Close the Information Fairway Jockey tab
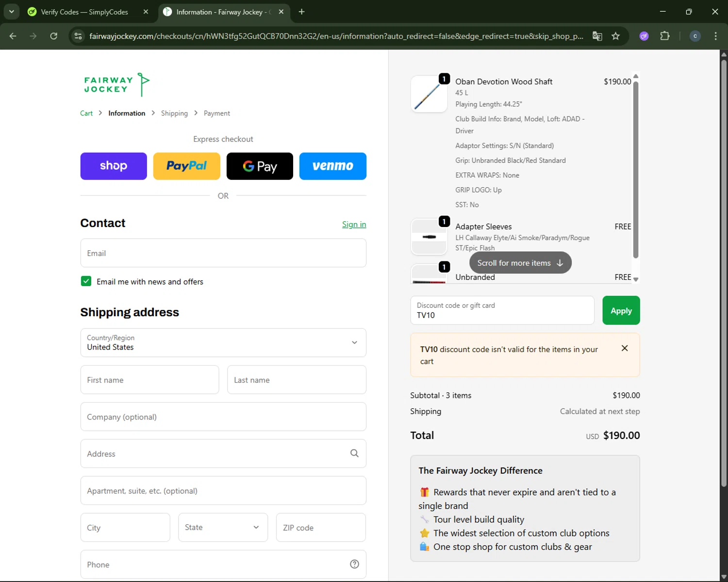728x582 pixels. click(281, 12)
